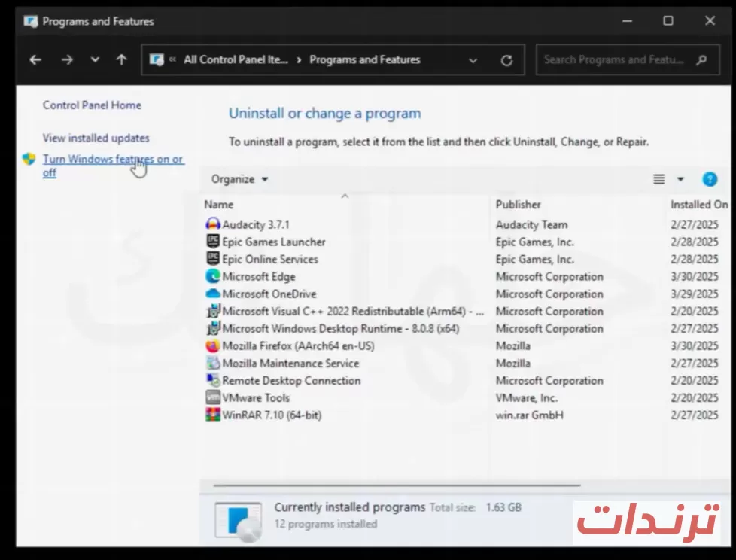This screenshot has width=736, height=560.
Task: Refresh the Programs and Features list
Action: coord(506,60)
